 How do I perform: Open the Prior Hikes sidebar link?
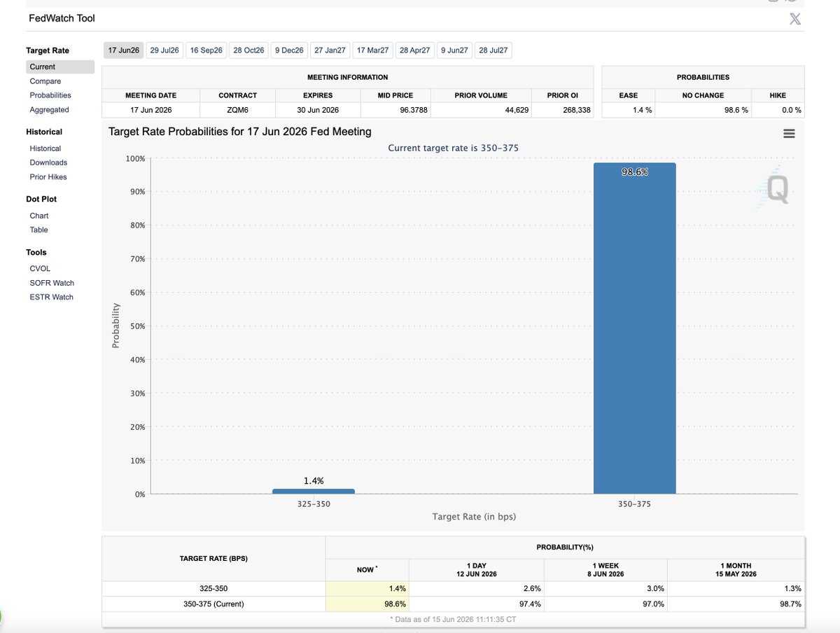48,177
